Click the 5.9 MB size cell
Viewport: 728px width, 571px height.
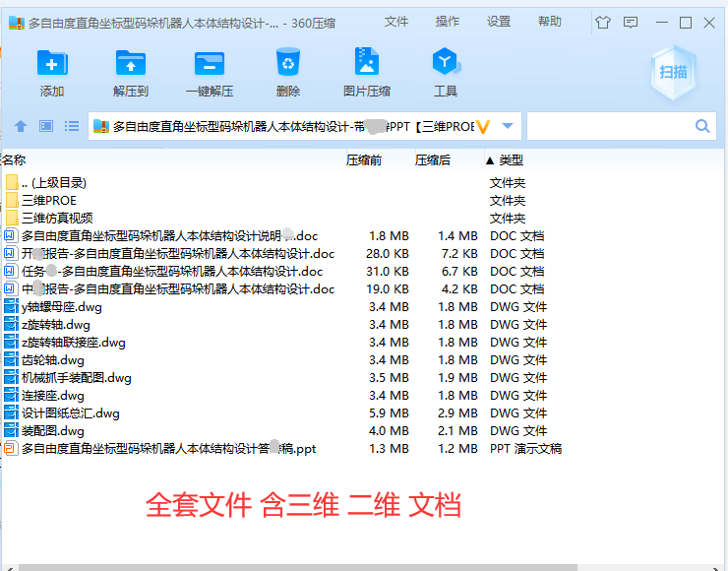389,413
